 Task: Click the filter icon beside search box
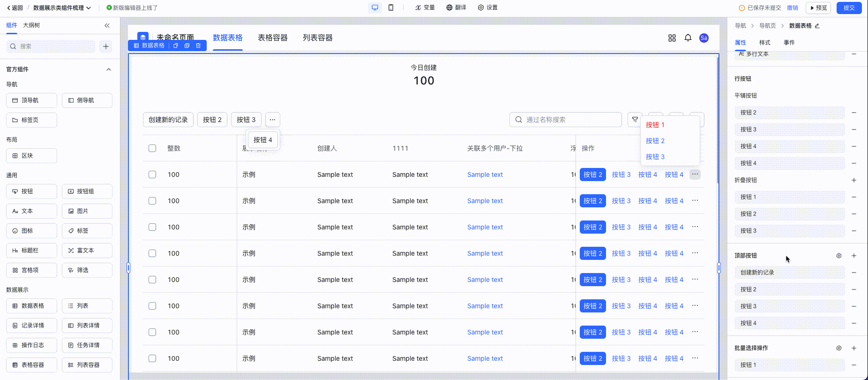[x=635, y=120]
